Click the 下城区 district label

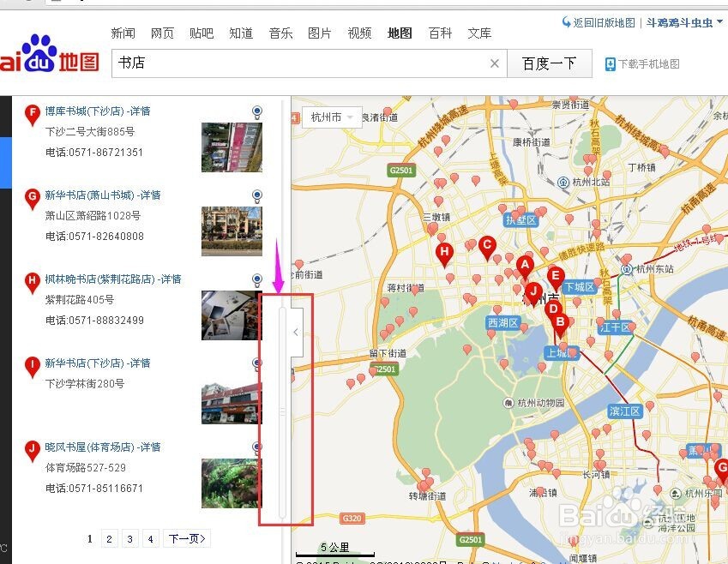[579, 287]
